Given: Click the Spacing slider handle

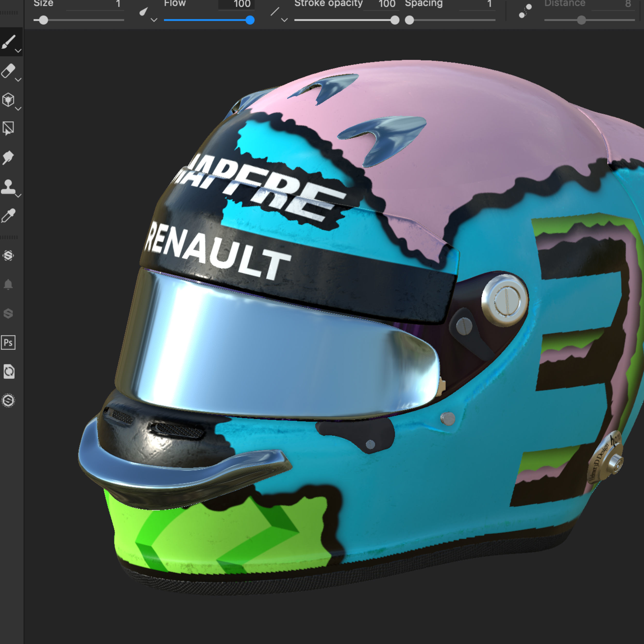Looking at the screenshot, I should [x=409, y=20].
